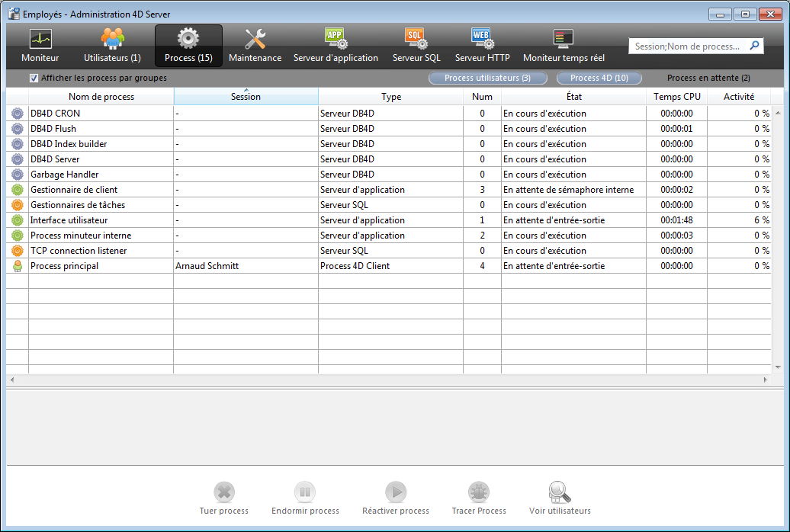The image size is (790, 532).
Task: Select the Maintenance wrench icon
Action: point(255,39)
